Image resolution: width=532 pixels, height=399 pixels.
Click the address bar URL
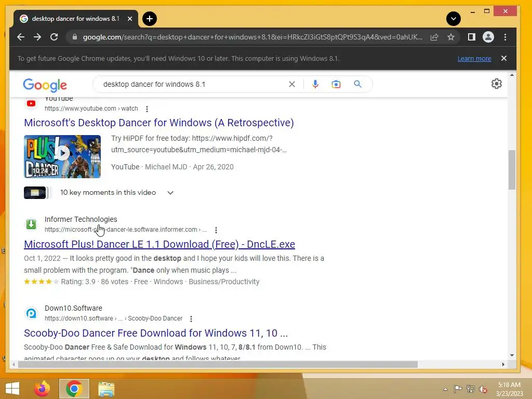pos(253,37)
